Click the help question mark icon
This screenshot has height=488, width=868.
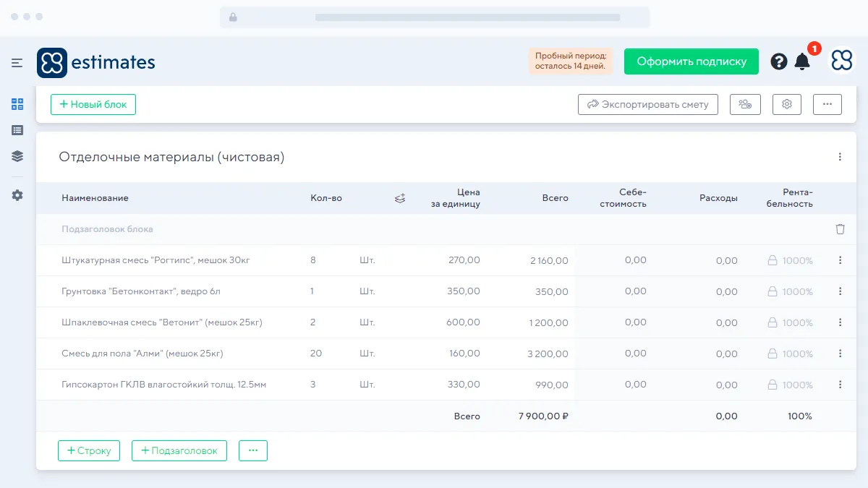(779, 61)
